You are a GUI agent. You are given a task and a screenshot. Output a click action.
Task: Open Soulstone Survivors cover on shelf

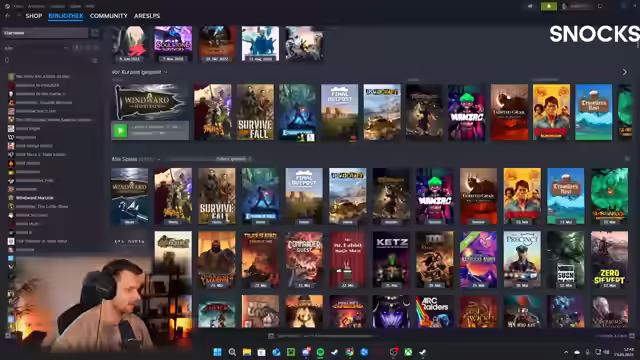coord(173,44)
